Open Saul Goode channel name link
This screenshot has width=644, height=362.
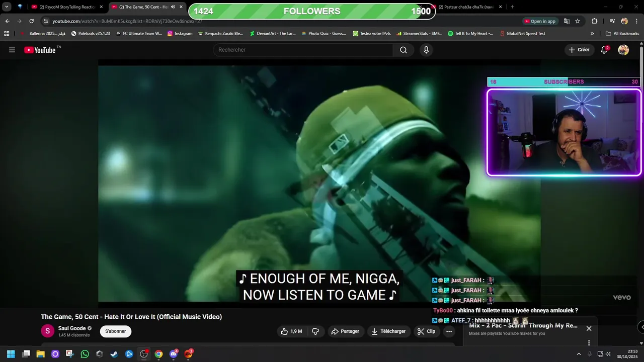click(x=72, y=328)
